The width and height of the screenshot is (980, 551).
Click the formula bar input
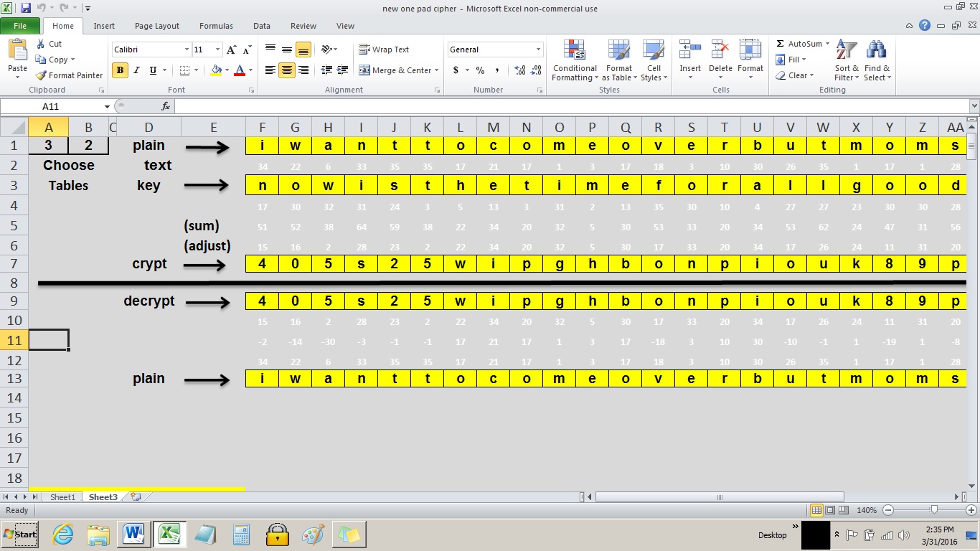571,106
